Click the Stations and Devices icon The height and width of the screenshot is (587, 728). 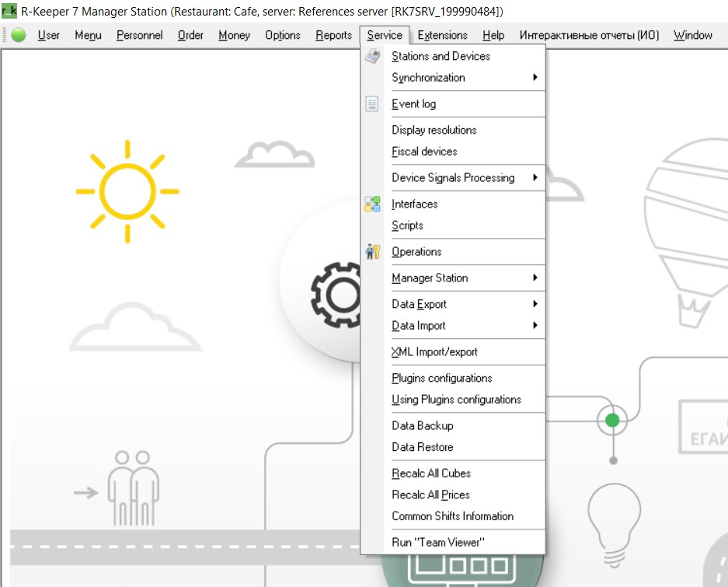[372, 56]
